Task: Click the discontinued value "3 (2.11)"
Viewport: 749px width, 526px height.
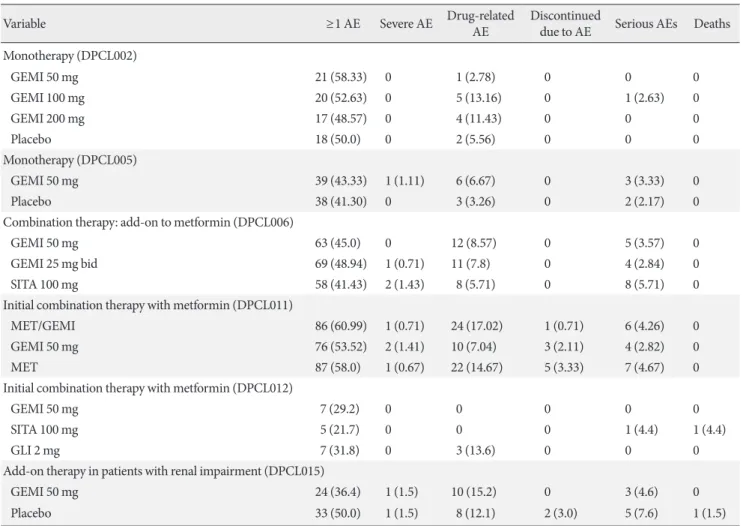Action: [564, 347]
